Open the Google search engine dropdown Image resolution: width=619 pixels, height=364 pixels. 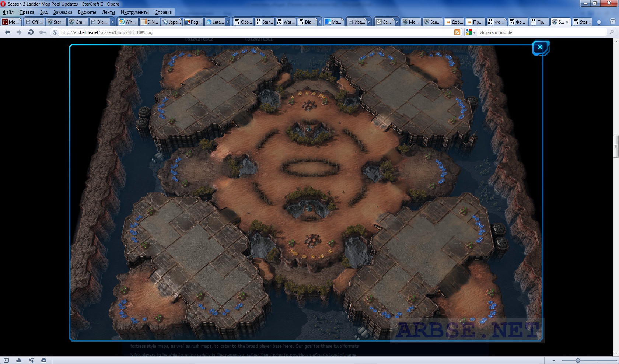[x=471, y=32]
